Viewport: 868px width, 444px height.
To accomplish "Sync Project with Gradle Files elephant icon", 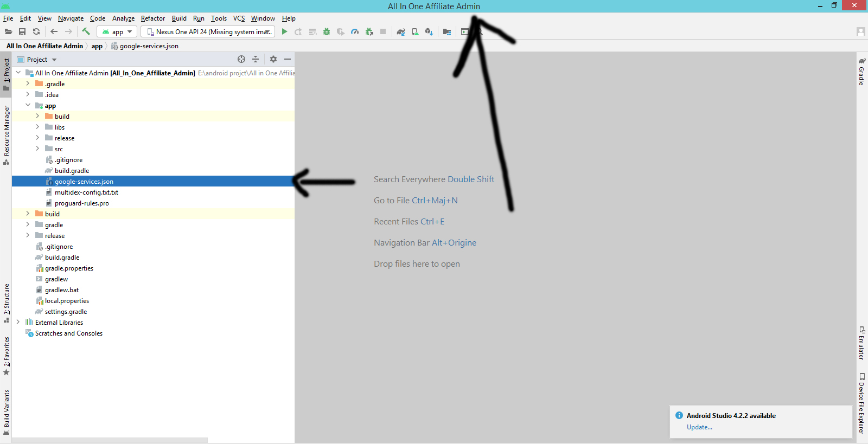I will [401, 32].
